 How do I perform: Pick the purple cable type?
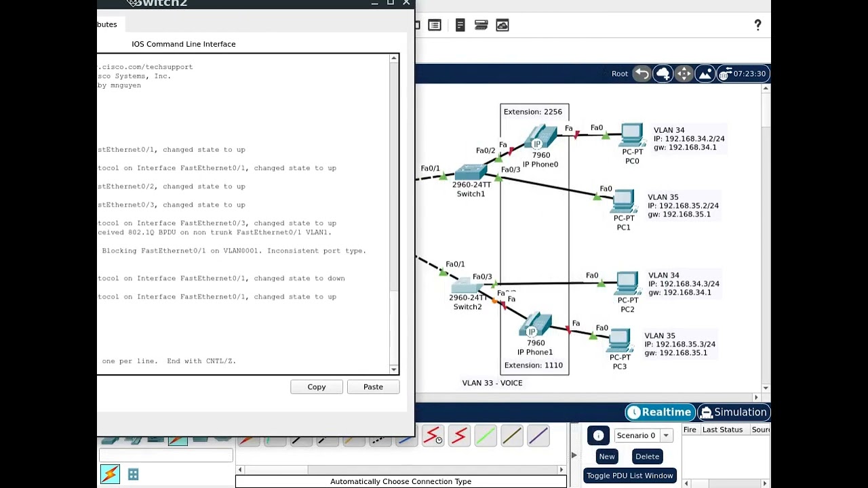538,436
